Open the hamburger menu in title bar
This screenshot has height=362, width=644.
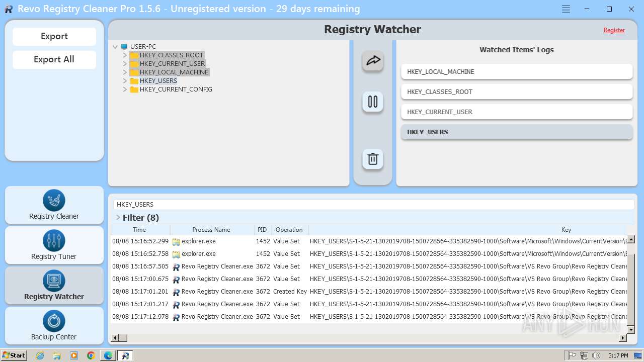(566, 9)
